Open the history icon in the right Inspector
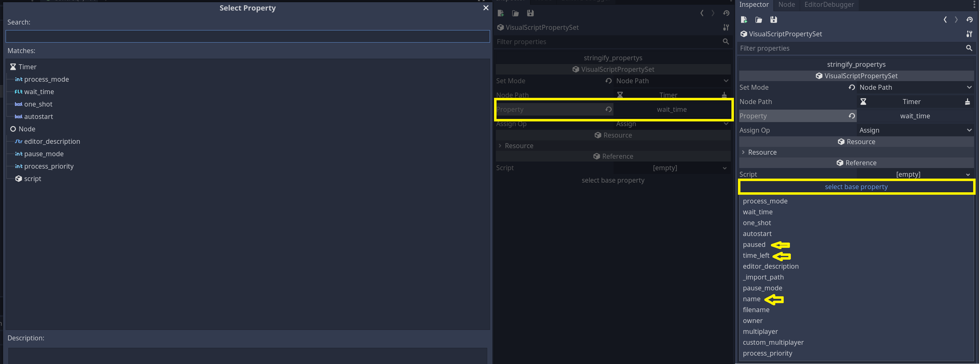Image resolution: width=980 pixels, height=364 pixels. [x=969, y=20]
